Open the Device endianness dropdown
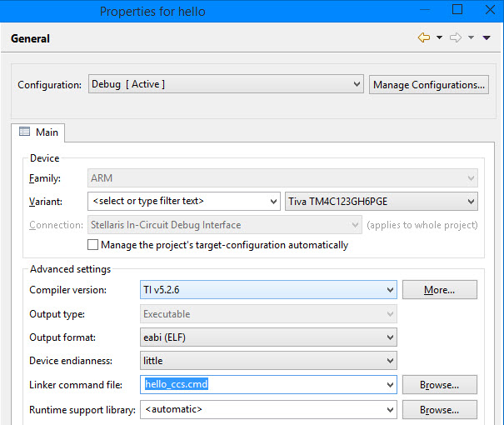Viewport: 504px width, 425px height. coord(390,361)
